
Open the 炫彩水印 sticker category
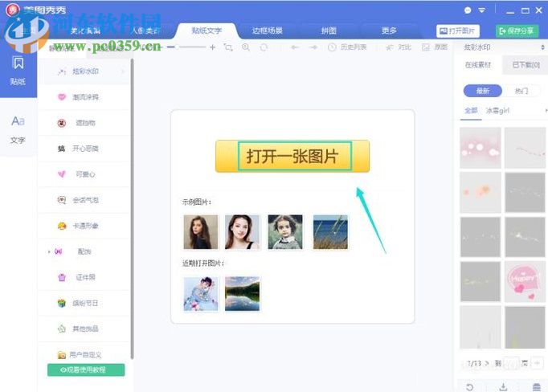point(84,71)
